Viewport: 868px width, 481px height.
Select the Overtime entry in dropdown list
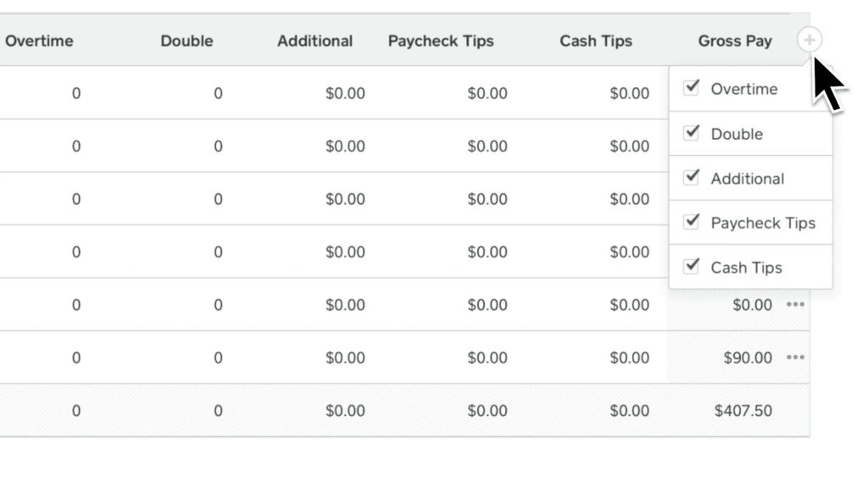(x=751, y=89)
